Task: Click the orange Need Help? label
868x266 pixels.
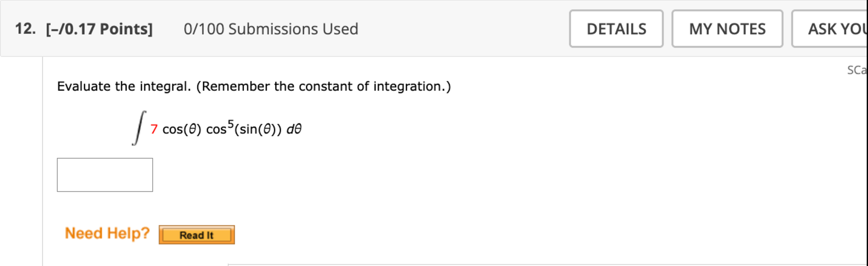Action: 107,233
